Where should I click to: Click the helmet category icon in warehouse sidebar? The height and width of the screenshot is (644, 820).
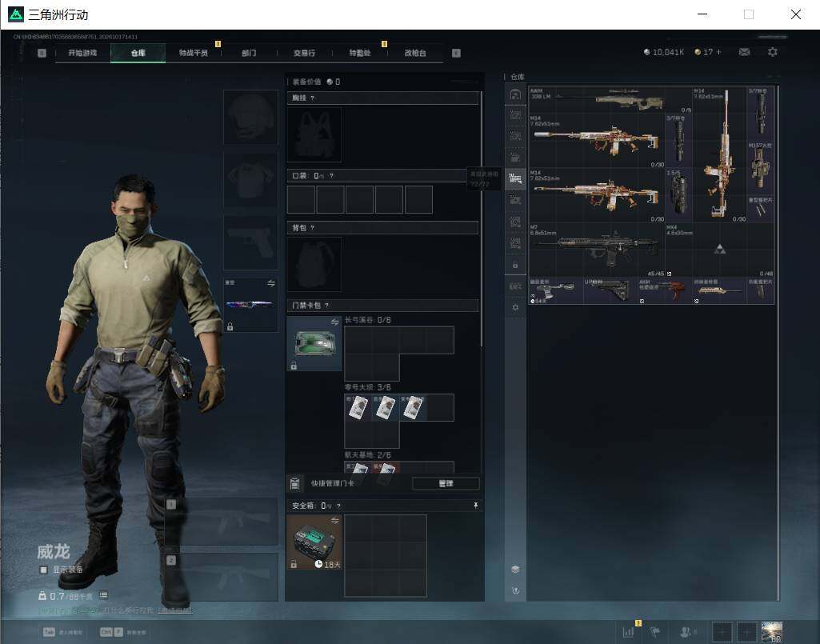(515, 94)
